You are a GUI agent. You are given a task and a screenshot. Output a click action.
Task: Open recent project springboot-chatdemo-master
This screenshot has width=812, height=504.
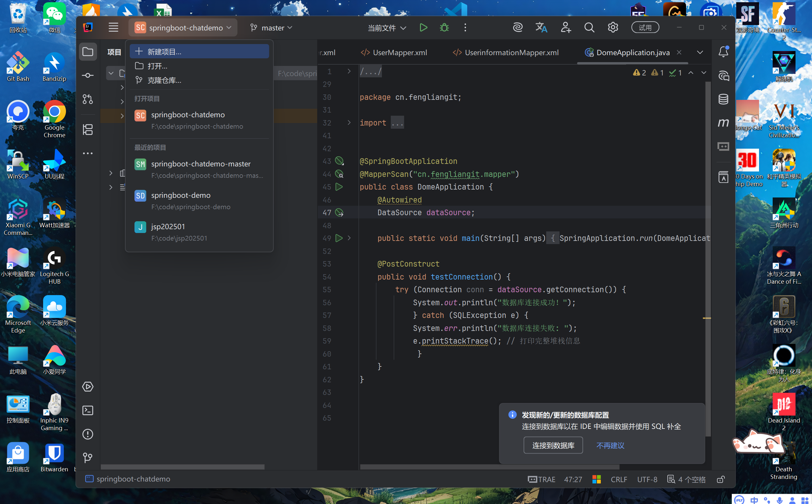point(199,169)
